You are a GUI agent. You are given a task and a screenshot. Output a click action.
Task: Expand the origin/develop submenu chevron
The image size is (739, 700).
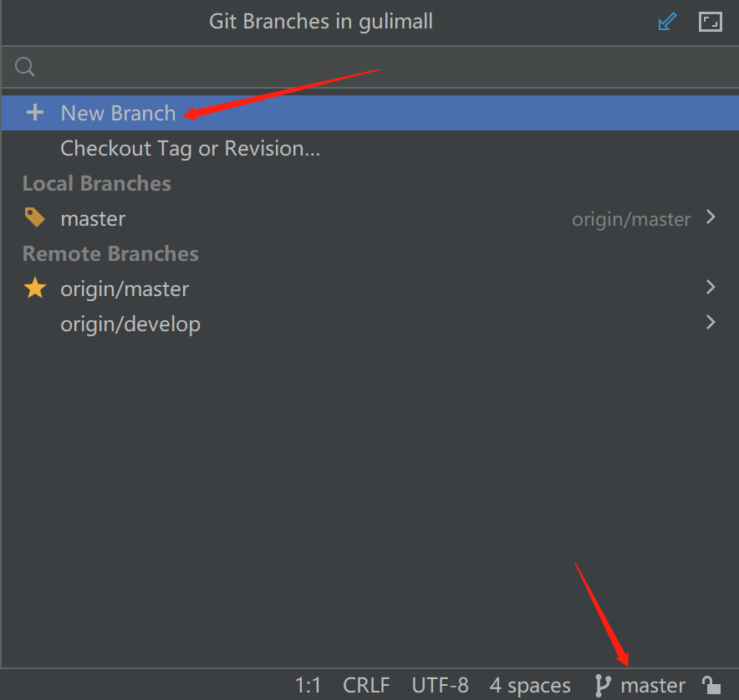pyautogui.click(x=711, y=323)
